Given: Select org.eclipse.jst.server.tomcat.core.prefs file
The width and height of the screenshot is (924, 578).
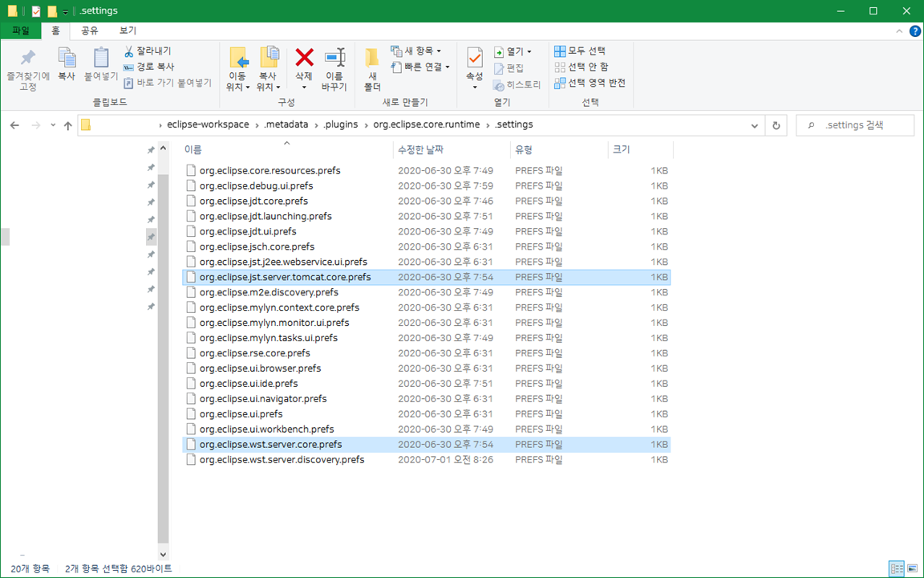Looking at the screenshot, I should (426, 277).
